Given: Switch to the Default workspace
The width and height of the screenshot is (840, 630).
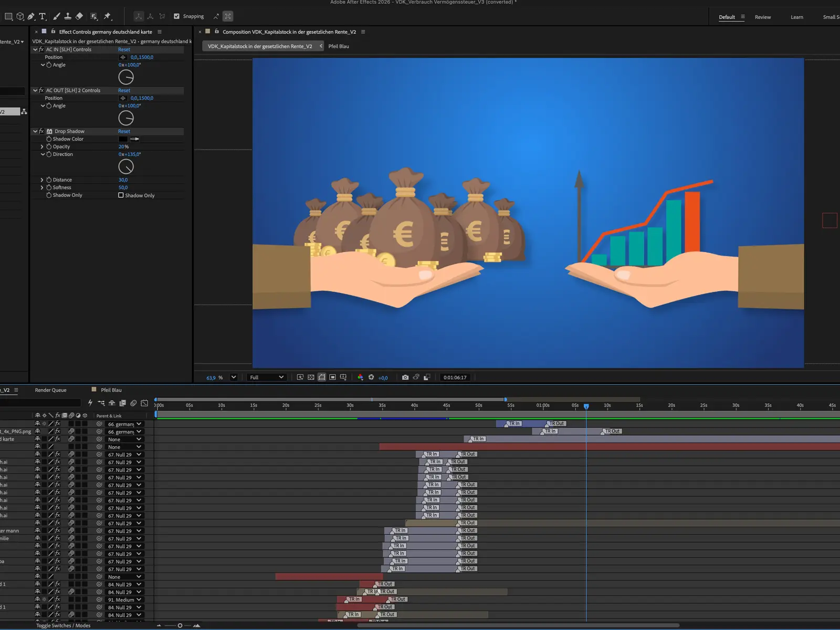Looking at the screenshot, I should (727, 17).
